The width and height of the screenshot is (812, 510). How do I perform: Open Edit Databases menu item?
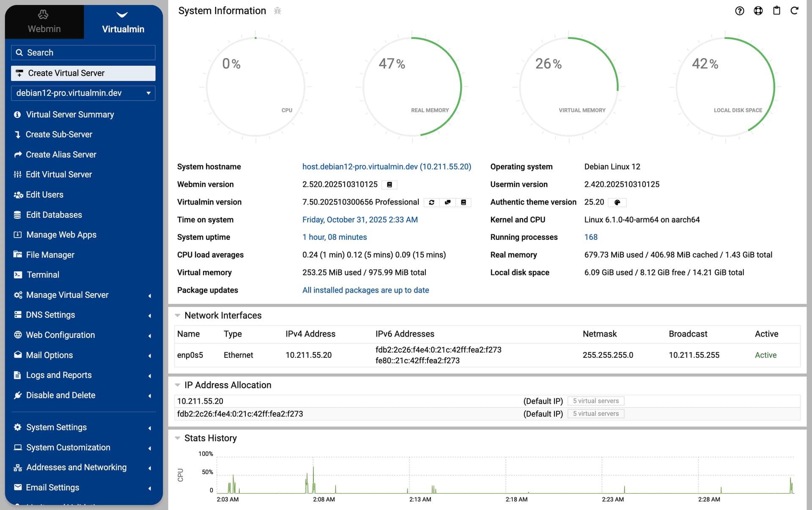click(54, 215)
